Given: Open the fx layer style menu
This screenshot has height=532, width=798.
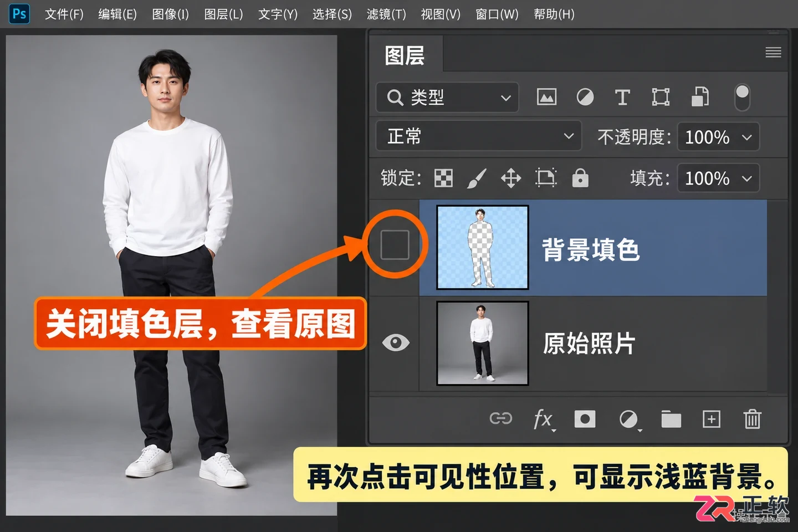Looking at the screenshot, I should [x=544, y=420].
